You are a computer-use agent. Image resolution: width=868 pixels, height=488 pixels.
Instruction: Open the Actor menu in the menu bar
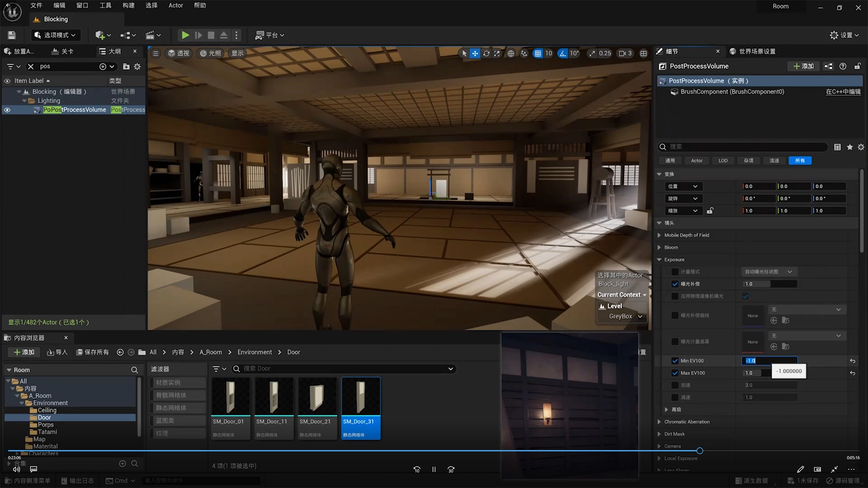(175, 5)
